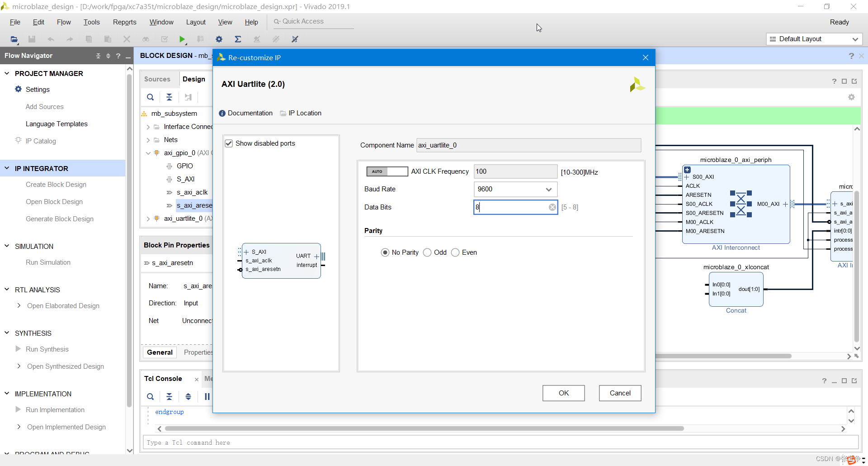Click Flow Navigator expand-all arrows icon

[108, 56]
